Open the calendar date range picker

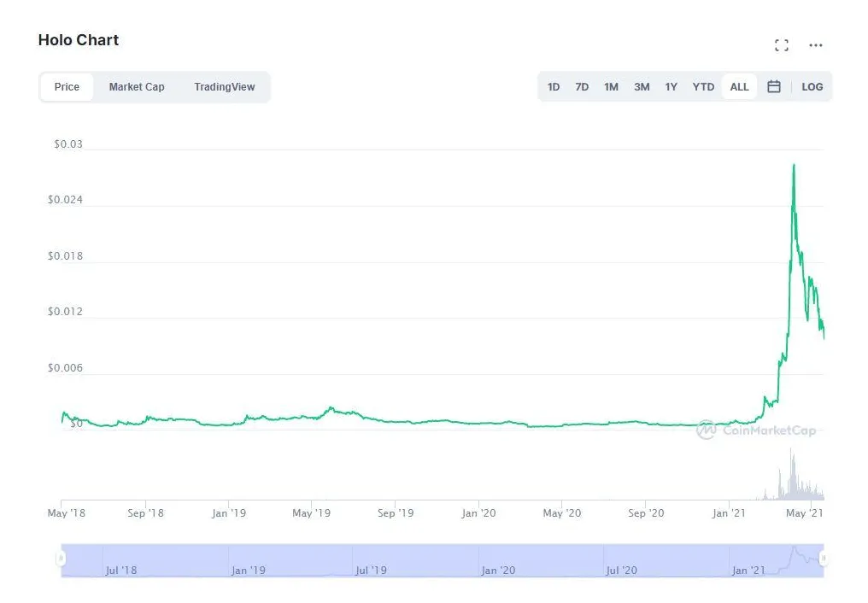click(774, 86)
